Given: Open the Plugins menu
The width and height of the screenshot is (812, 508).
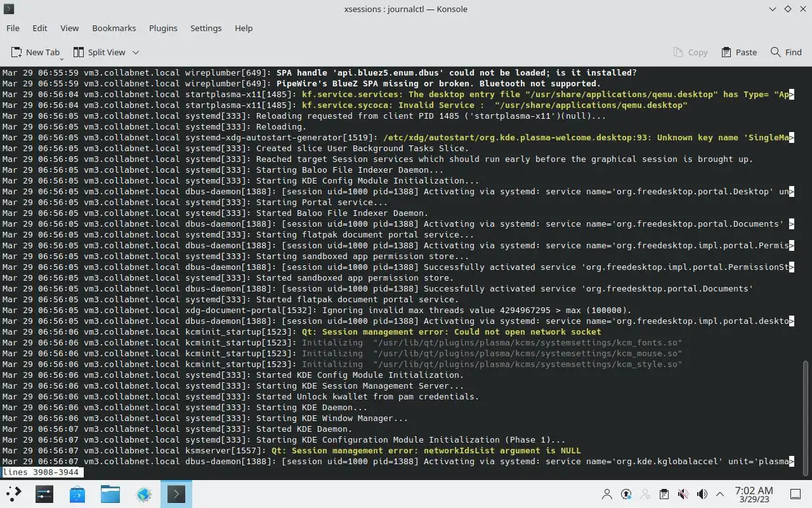Looking at the screenshot, I should (163, 28).
